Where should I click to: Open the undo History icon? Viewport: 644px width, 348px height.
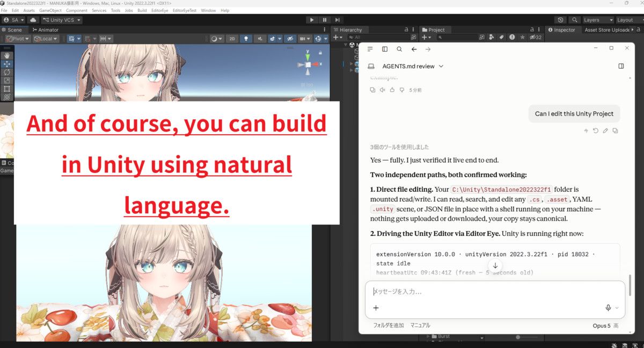[x=561, y=20]
